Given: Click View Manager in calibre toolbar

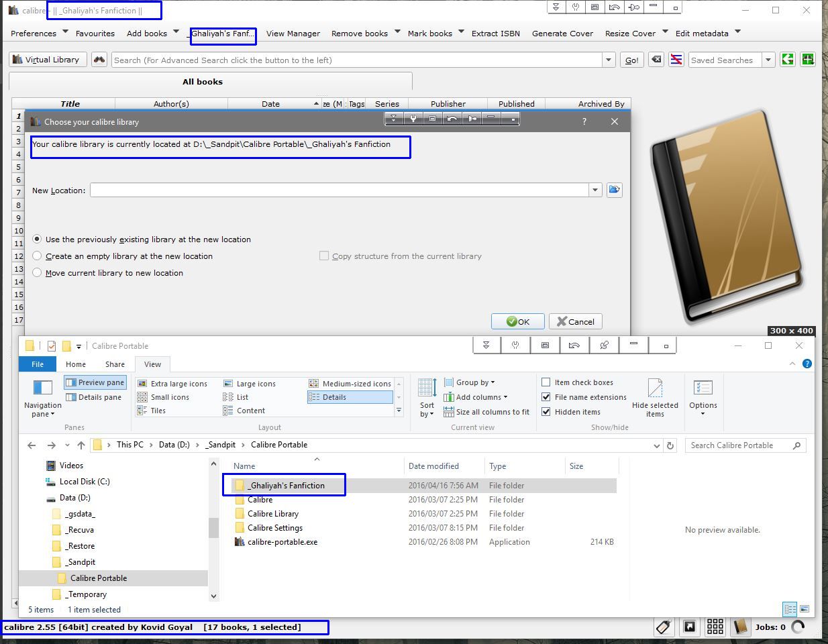Looking at the screenshot, I should click(x=293, y=34).
